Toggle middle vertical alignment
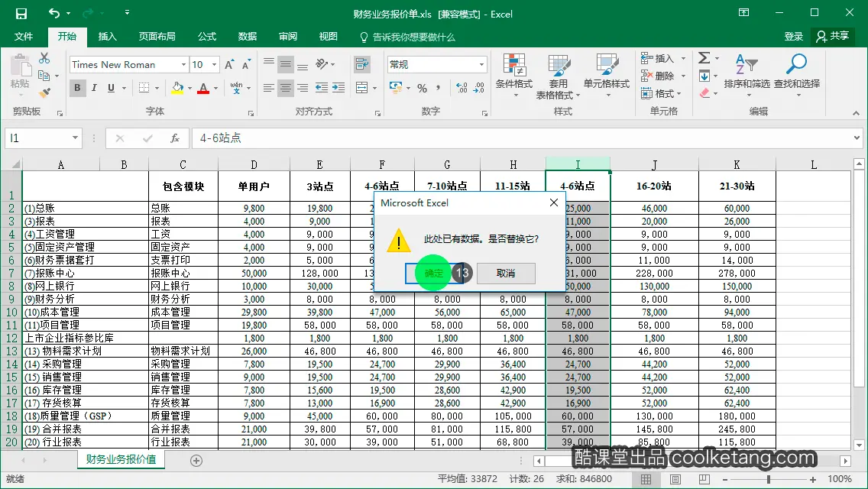The height and width of the screenshot is (489, 868). coord(286,64)
